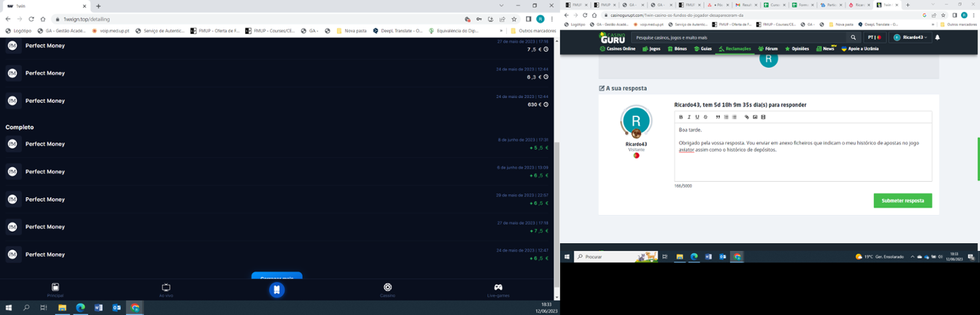Viewport: 980px width, 315px height.
Task: Click the Bold formatting icon in reply editor
Action: tap(681, 117)
